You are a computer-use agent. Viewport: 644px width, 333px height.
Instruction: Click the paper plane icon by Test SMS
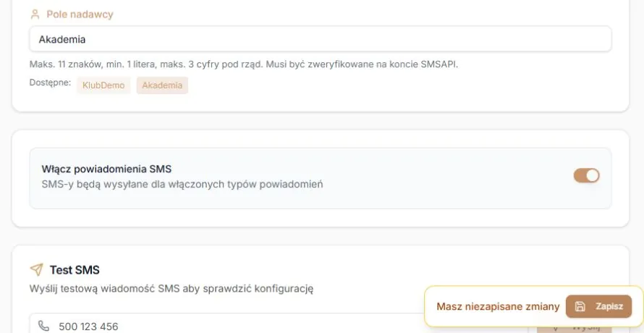pos(37,270)
